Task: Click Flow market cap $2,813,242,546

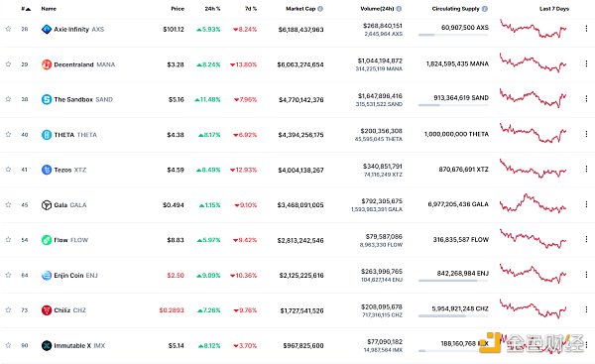Action: pos(300,240)
